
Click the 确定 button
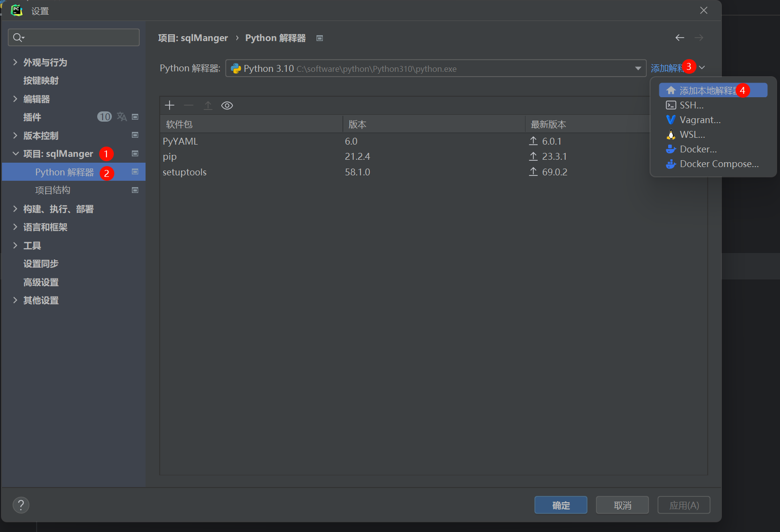tap(561, 505)
